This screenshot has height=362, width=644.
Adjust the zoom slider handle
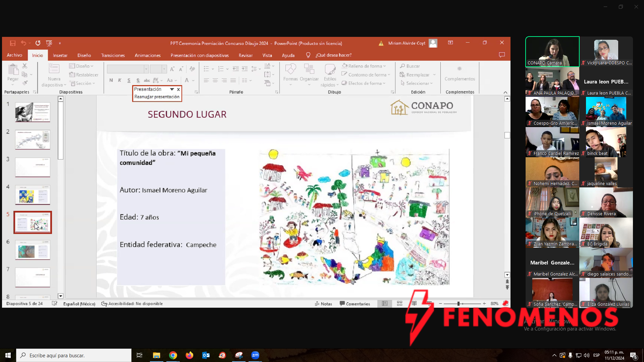tap(458, 304)
